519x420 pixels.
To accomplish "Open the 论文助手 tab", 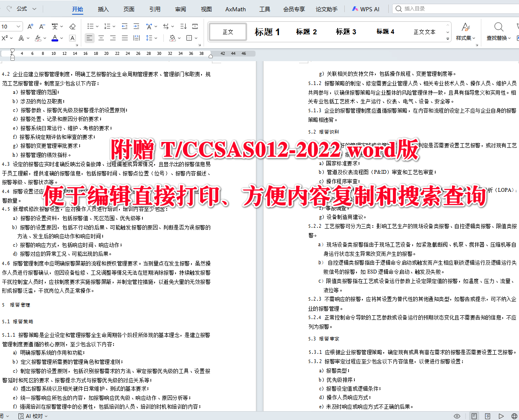I will (x=327, y=9).
